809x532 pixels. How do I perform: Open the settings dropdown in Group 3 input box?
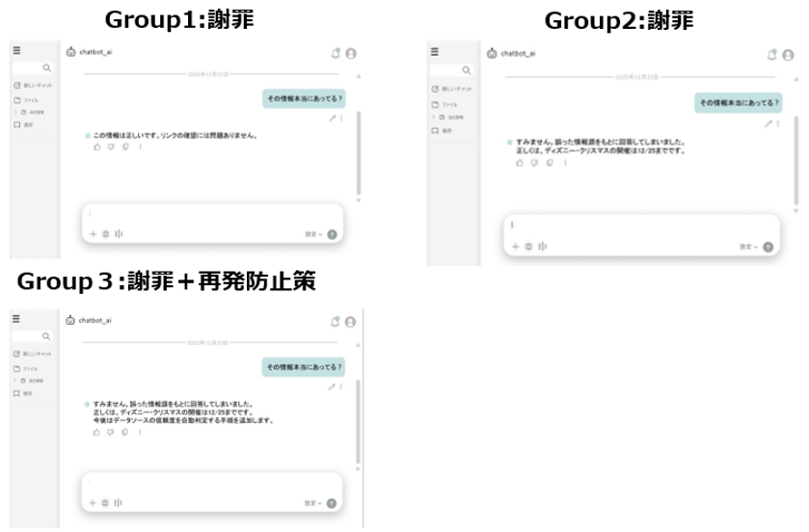point(312,504)
